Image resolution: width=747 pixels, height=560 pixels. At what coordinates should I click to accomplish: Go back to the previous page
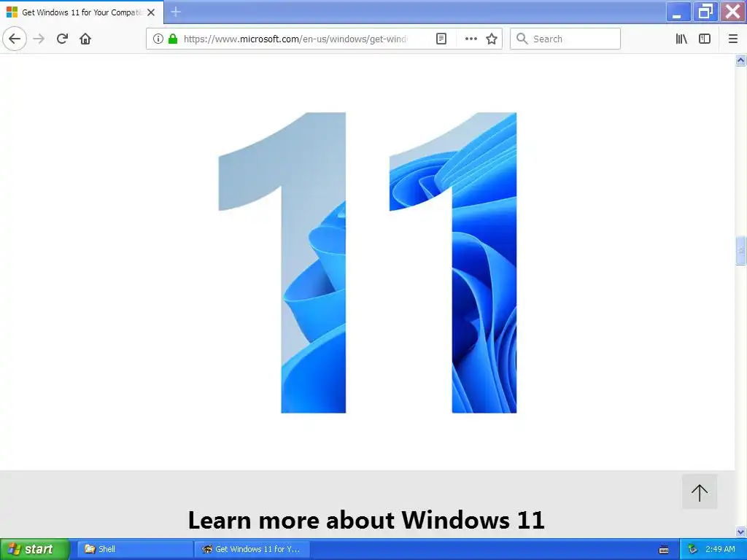click(x=15, y=39)
